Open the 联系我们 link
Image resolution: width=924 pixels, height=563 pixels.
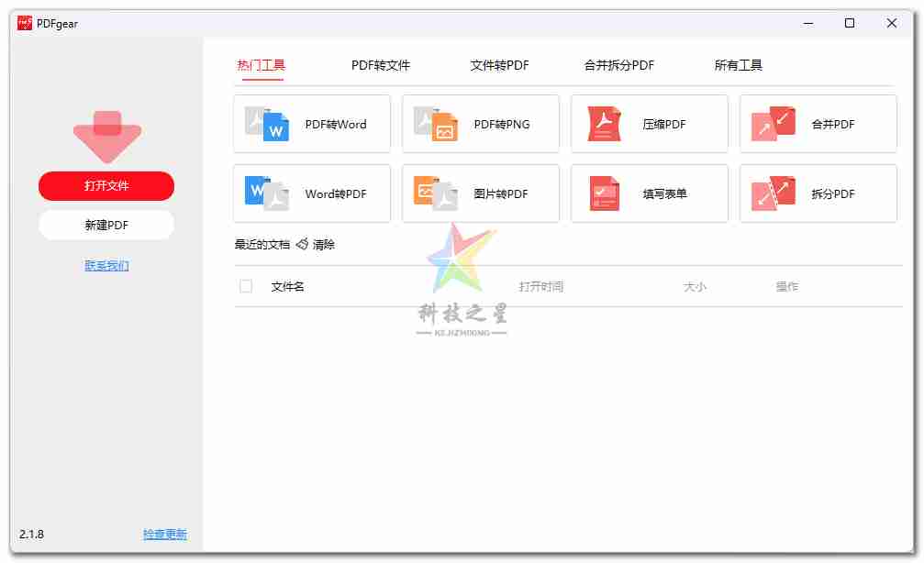coord(106,264)
